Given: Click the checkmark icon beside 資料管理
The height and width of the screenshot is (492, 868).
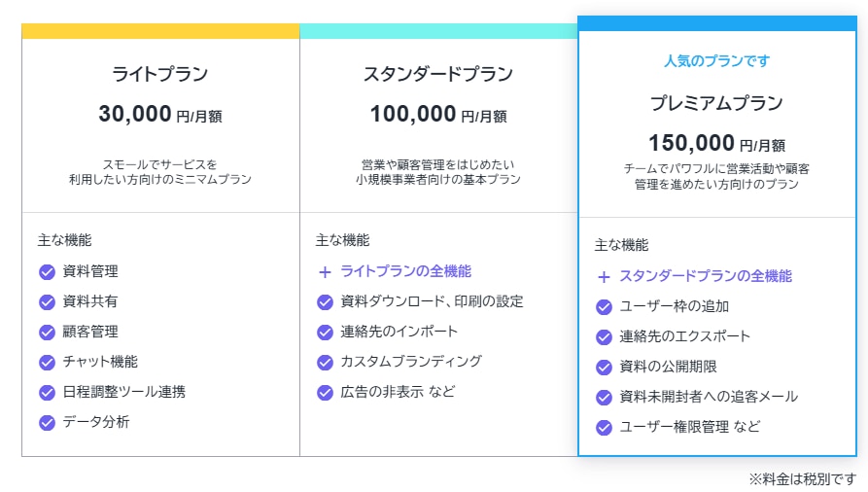Looking at the screenshot, I should 47,271.
